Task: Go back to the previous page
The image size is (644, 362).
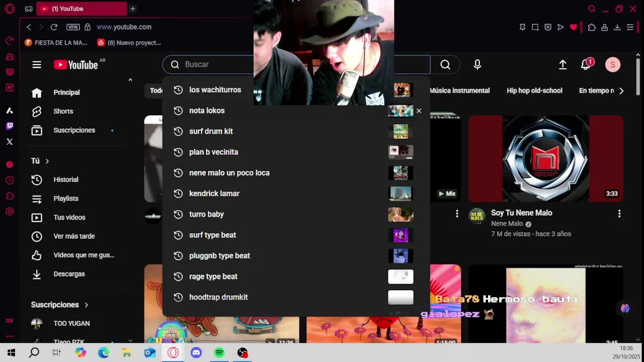Action: (29, 27)
